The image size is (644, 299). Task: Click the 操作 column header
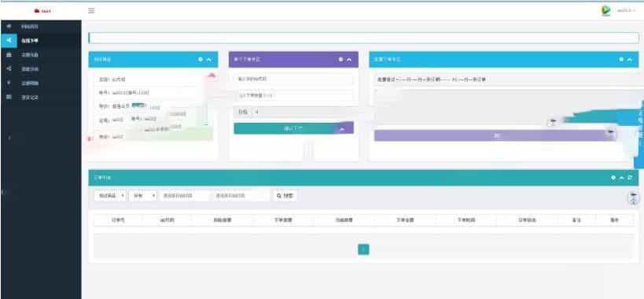[x=614, y=220]
